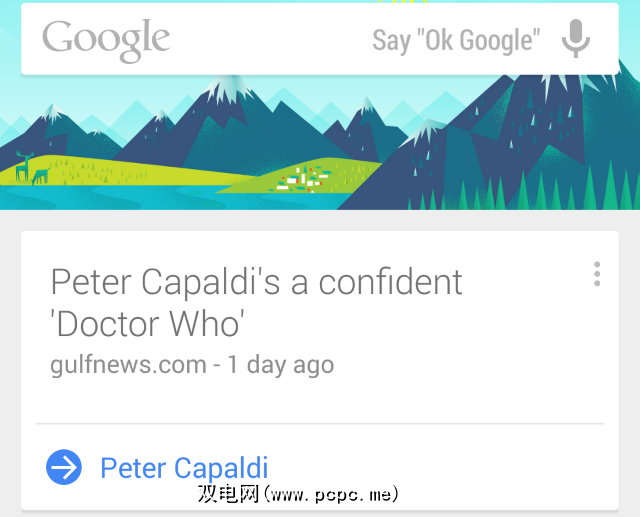Image resolution: width=640 pixels, height=517 pixels.
Task: Tap the small village houses on the hill
Action: click(300, 180)
